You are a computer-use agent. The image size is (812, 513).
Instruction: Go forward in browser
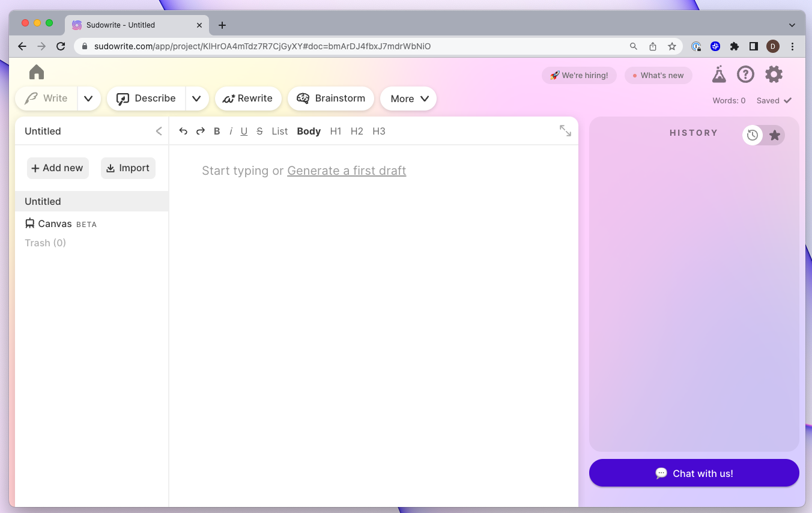pos(41,46)
